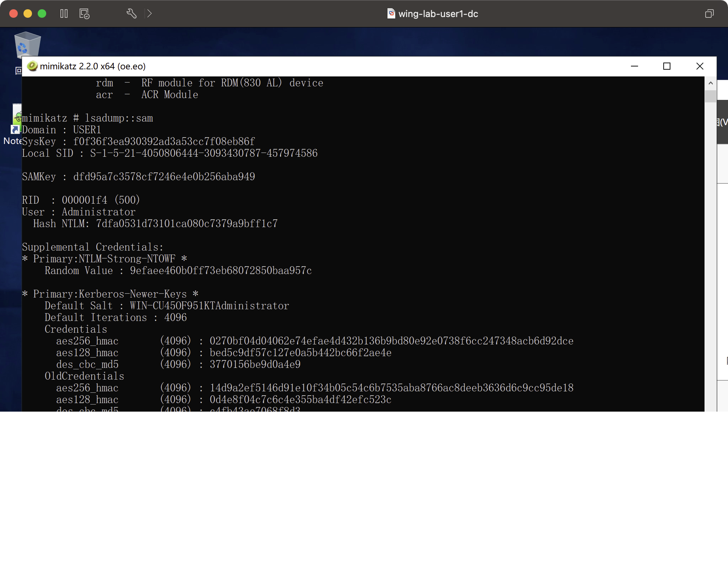Screen dimensions: 728x573
Task: Open the Recycle Bin desktop icon
Action: pyautogui.click(x=27, y=44)
